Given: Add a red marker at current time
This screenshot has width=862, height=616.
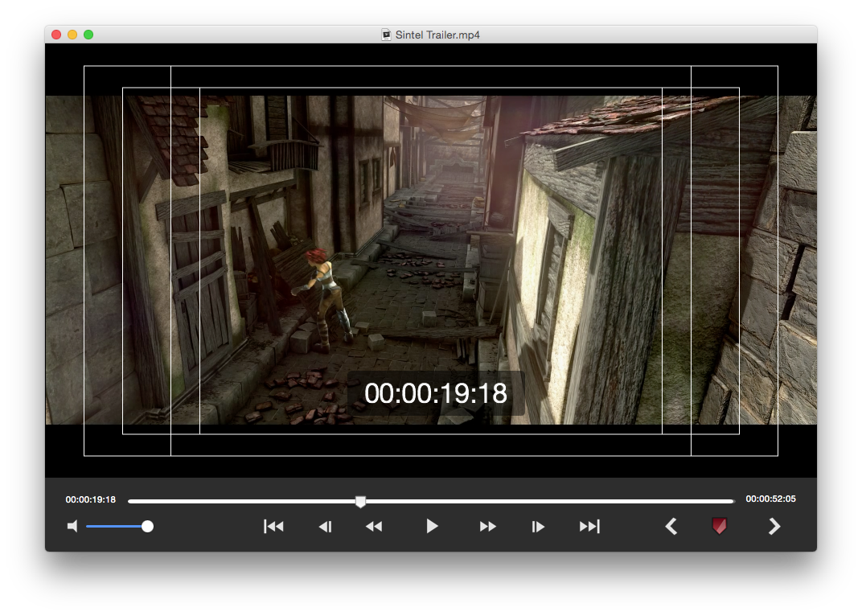Looking at the screenshot, I should click(719, 526).
